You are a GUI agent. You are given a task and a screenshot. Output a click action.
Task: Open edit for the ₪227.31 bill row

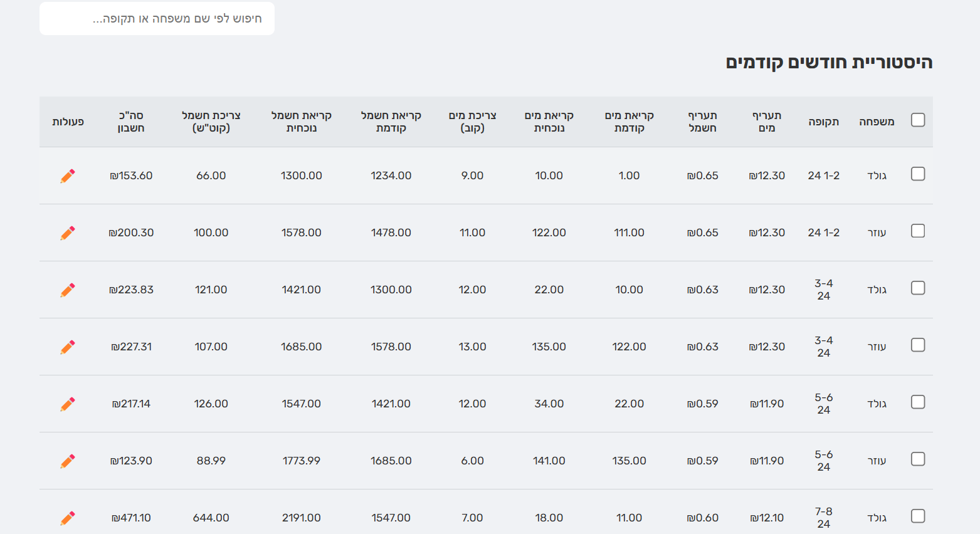(x=68, y=347)
